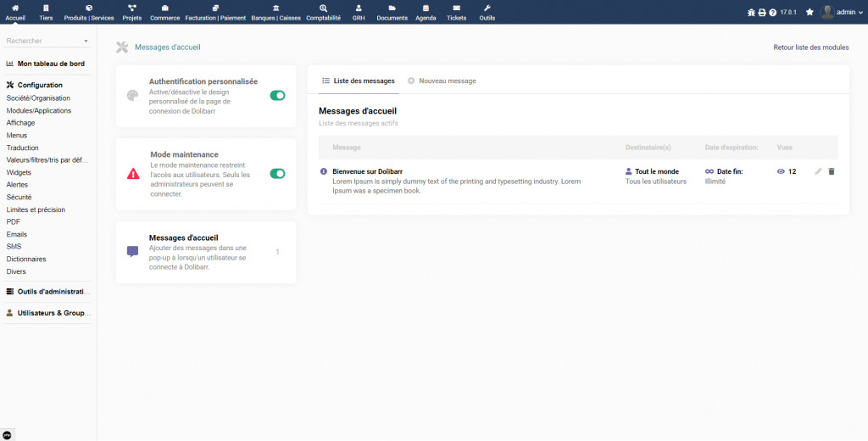The image size is (868, 441).
Task: Toggle off Mode maintenance switch
Action: [x=277, y=173]
